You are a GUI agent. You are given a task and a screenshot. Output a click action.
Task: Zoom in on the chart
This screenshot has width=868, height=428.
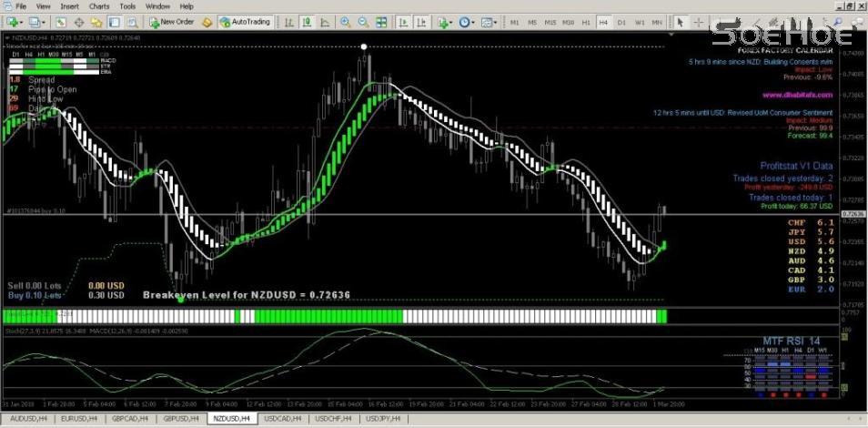(346, 21)
